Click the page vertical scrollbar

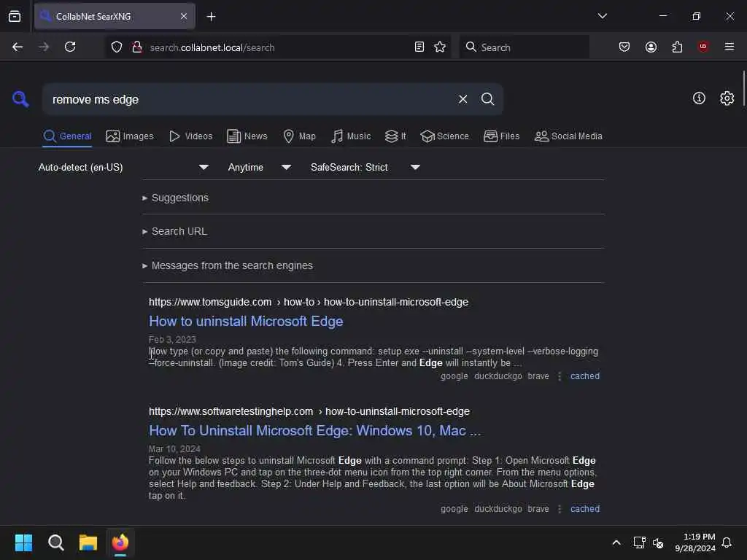coord(743,90)
